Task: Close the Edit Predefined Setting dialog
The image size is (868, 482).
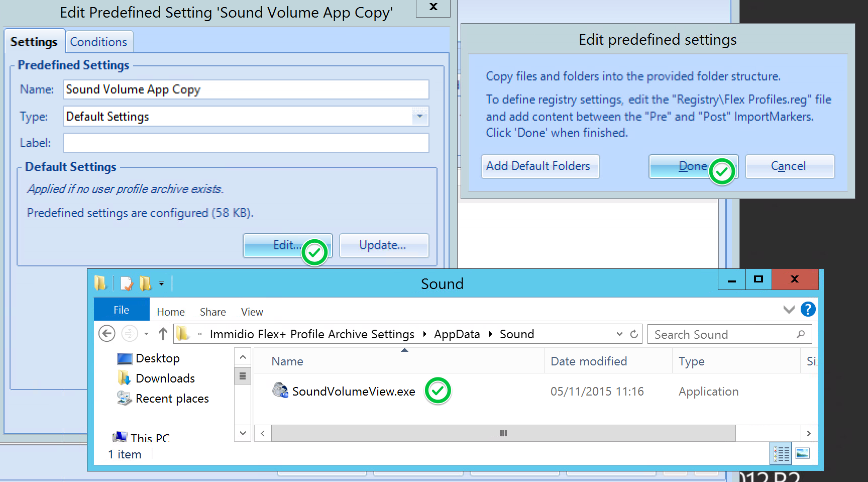Action: tap(433, 8)
